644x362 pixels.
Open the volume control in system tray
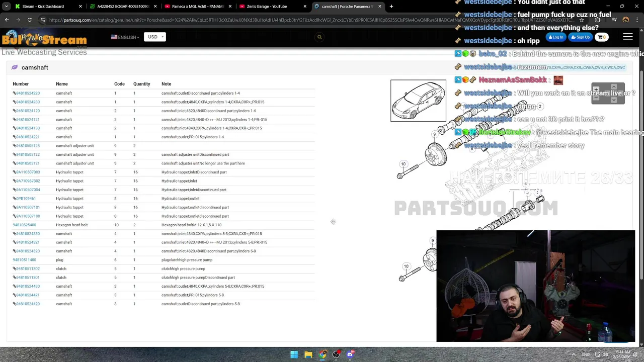point(605,354)
